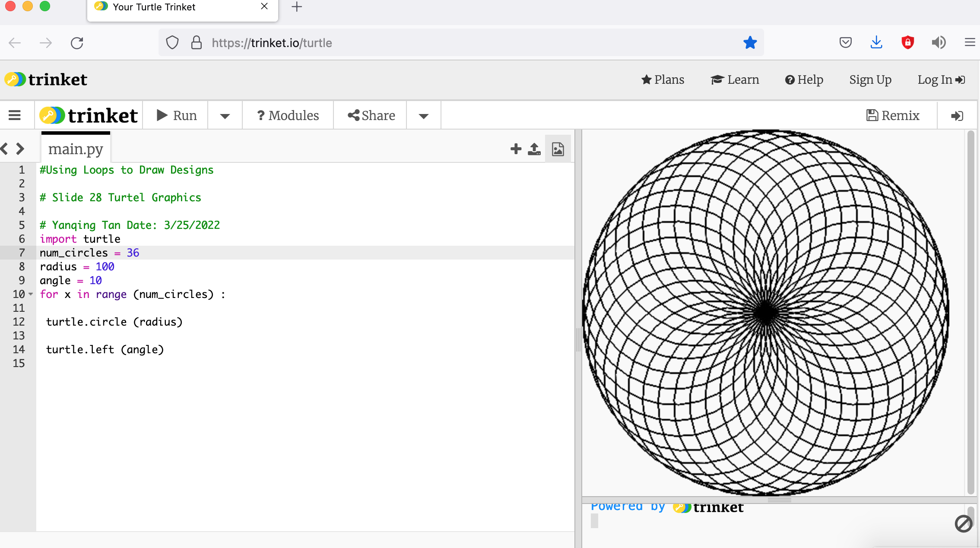980x548 pixels.
Task: Click the sign-in arrow icon beside Remix
Action: (957, 116)
